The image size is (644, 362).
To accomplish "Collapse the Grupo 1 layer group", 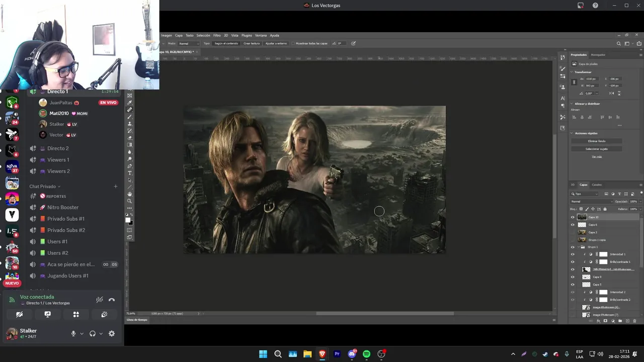I will point(578,247).
